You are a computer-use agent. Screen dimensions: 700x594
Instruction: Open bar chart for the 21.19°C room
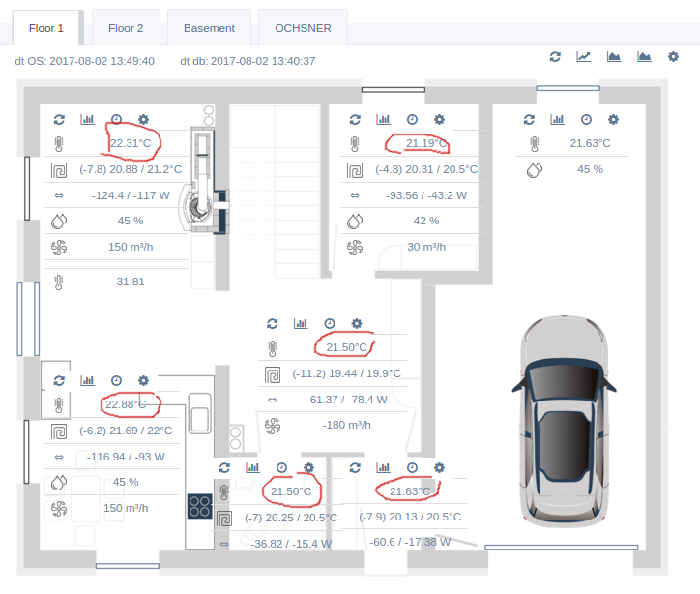(383, 120)
